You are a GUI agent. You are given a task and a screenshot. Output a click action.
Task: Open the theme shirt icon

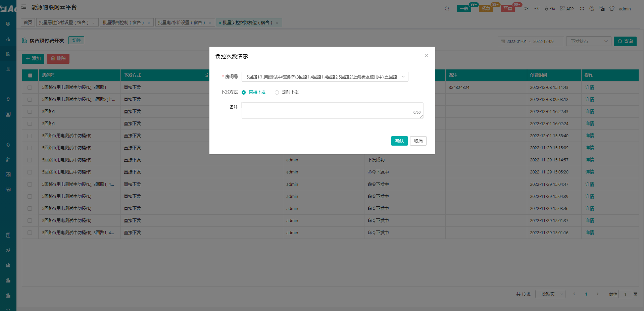click(612, 8)
